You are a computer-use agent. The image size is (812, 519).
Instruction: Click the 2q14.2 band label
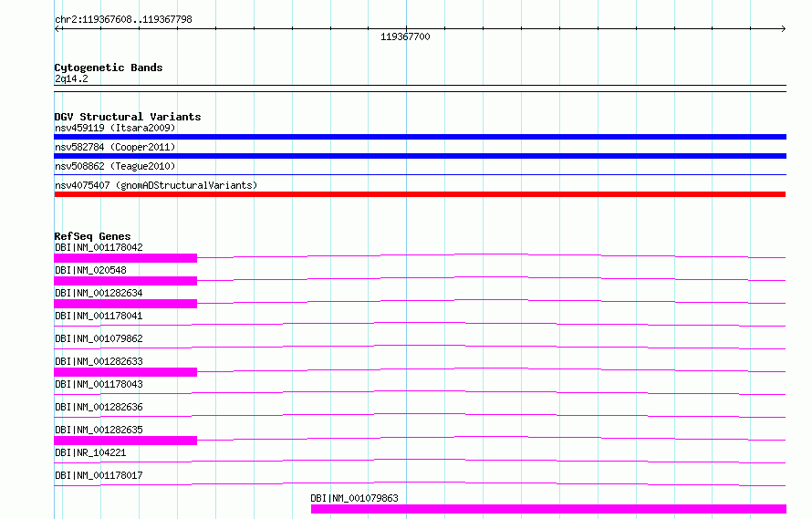click(x=71, y=78)
